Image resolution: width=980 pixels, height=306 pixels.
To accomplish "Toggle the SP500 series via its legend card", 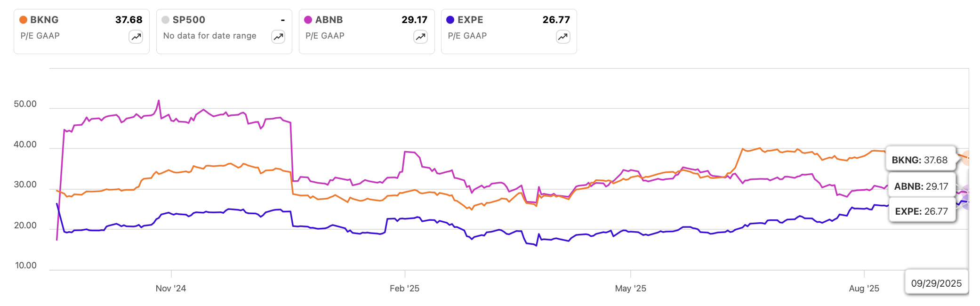I will pos(224,31).
